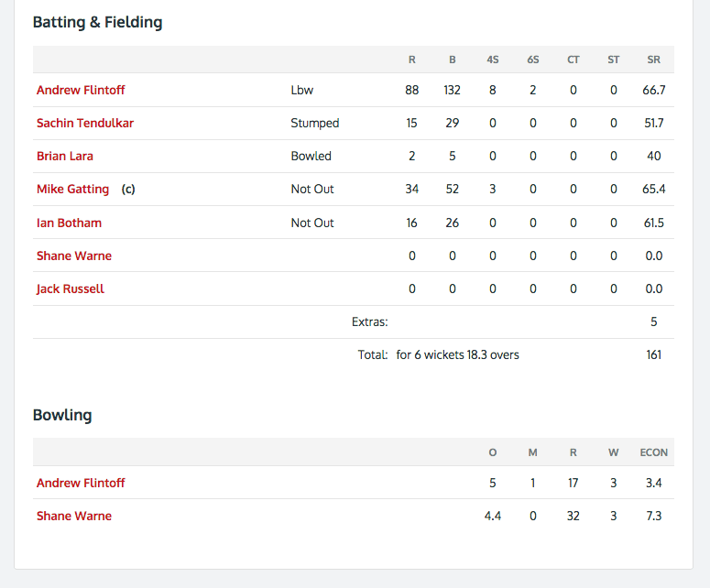
Task: Open Andrew Flintoff's batting profile link
Action: tap(81, 90)
